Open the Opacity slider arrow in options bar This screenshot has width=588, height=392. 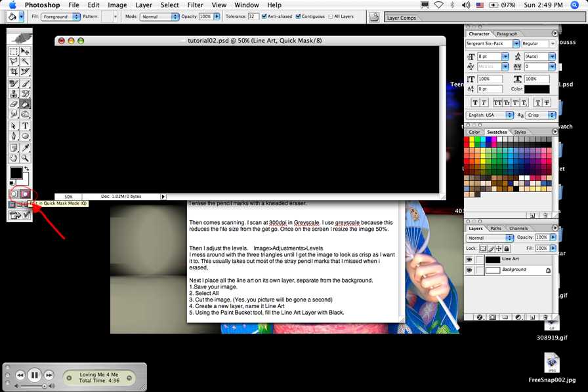217,17
